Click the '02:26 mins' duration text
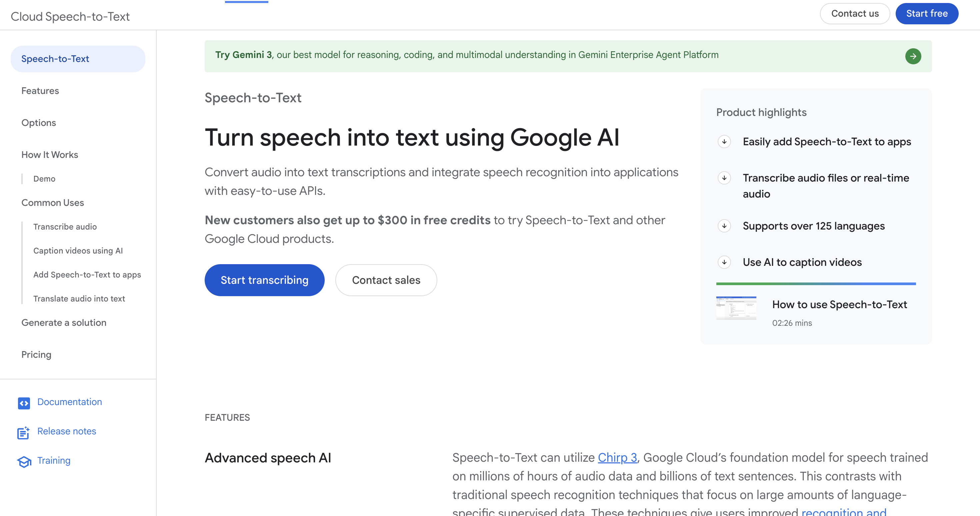 pyautogui.click(x=792, y=323)
